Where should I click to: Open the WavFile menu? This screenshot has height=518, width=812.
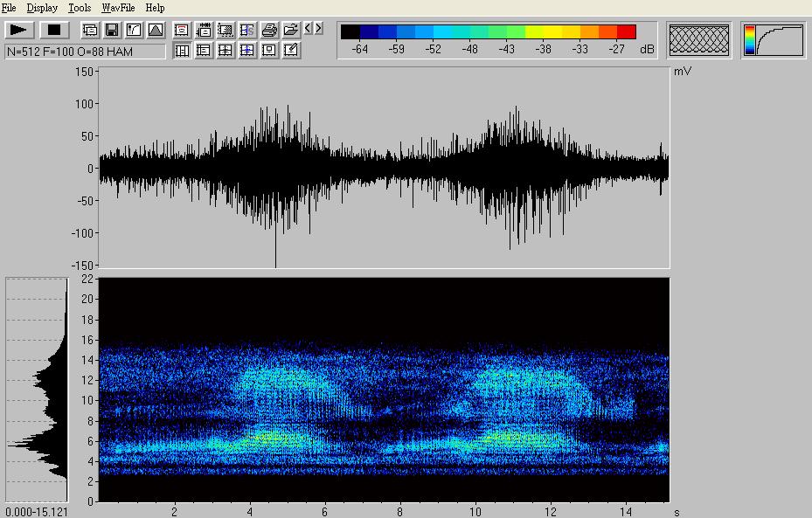(117, 8)
